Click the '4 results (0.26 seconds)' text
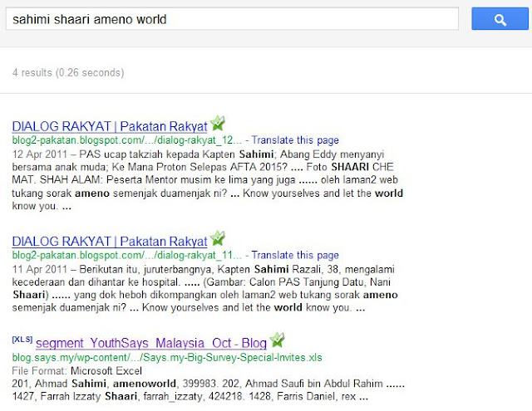 pyautogui.click(x=68, y=72)
